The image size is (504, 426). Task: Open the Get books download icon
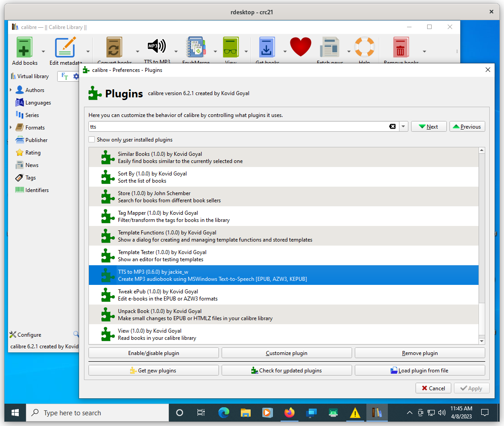tap(267, 47)
